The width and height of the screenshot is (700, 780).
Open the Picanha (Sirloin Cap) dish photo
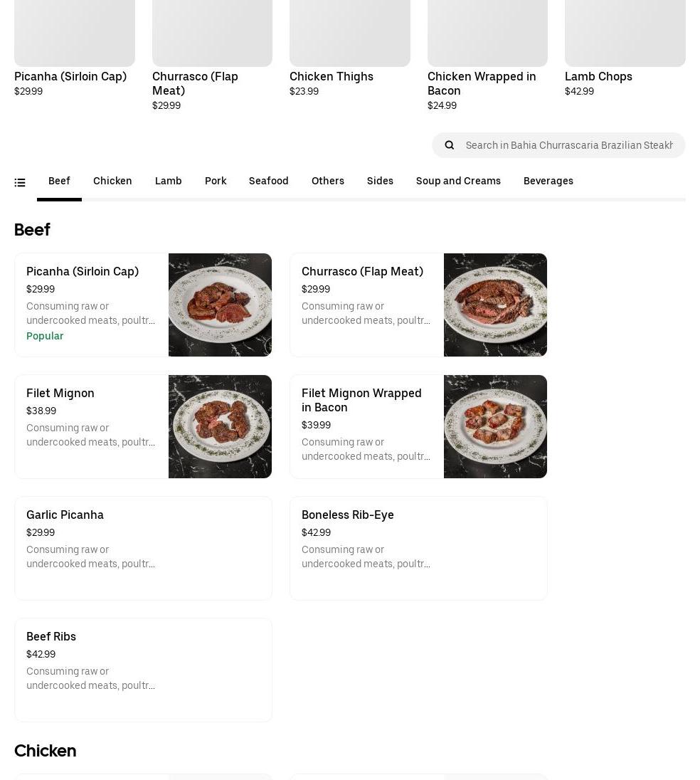pos(220,305)
